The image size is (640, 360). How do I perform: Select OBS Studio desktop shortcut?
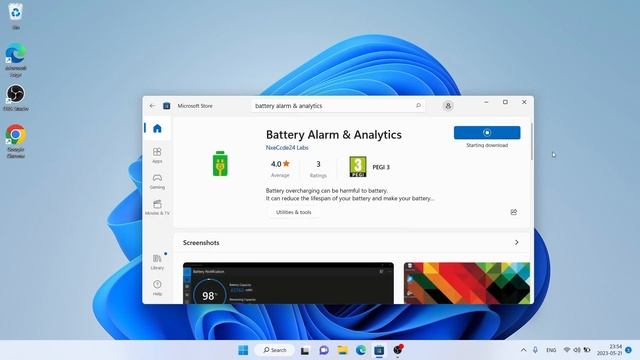point(16,98)
